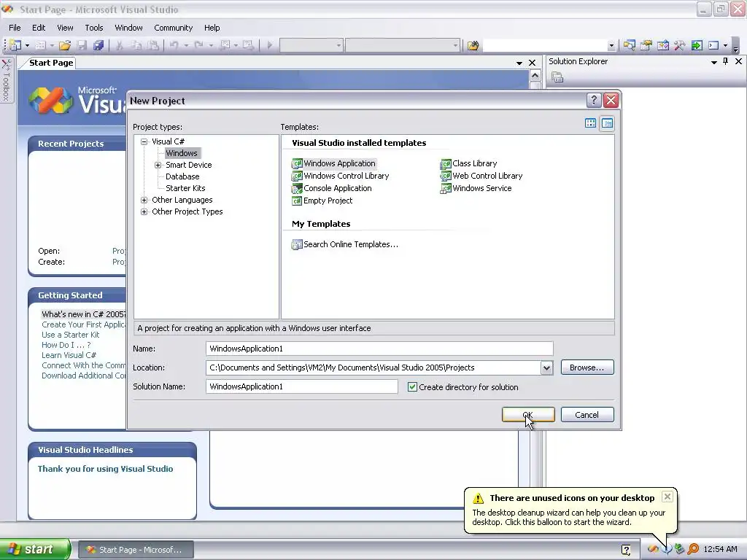Click OK to create the project
This screenshot has width=747, height=560.
point(528,415)
